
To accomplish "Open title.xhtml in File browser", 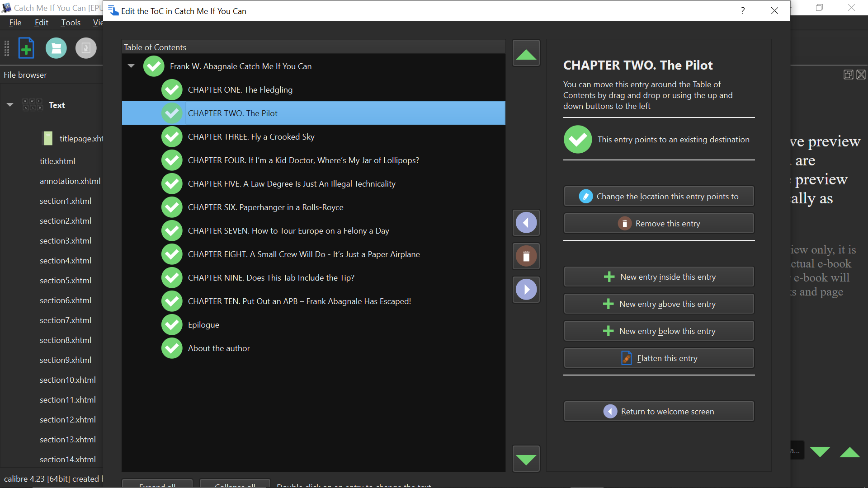I will pos(57,161).
